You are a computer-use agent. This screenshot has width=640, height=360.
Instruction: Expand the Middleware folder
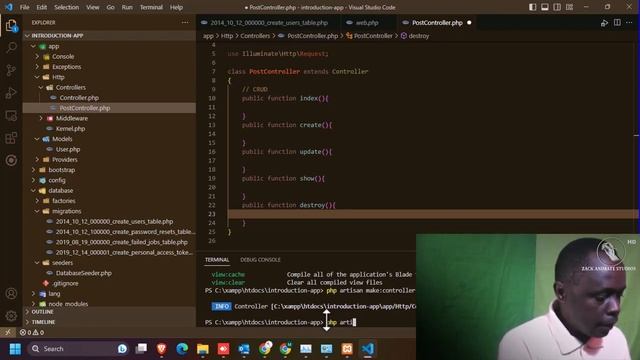pyautogui.click(x=72, y=118)
